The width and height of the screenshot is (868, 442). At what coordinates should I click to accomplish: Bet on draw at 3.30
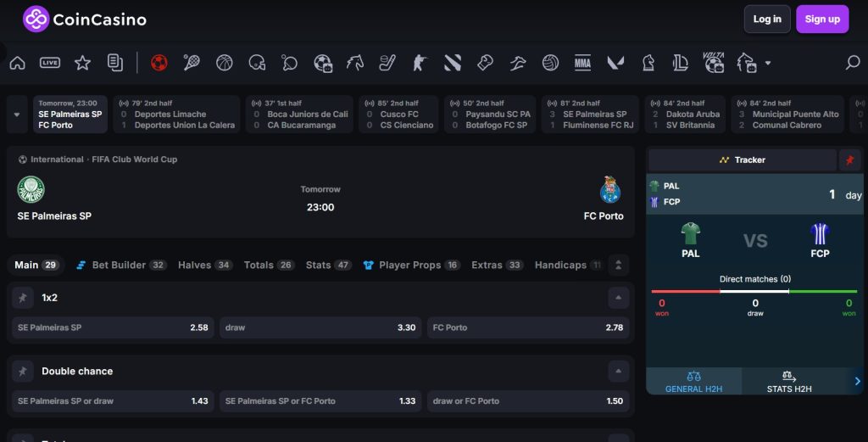click(x=320, y=328)
